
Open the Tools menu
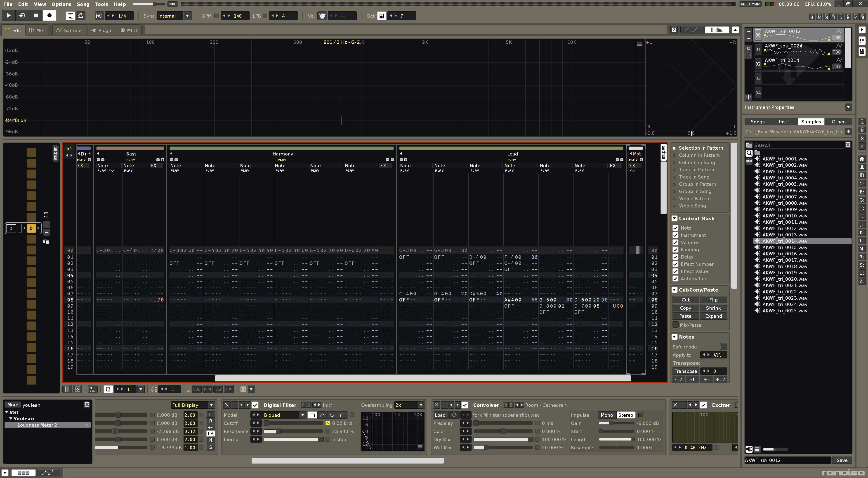(101, 4)
